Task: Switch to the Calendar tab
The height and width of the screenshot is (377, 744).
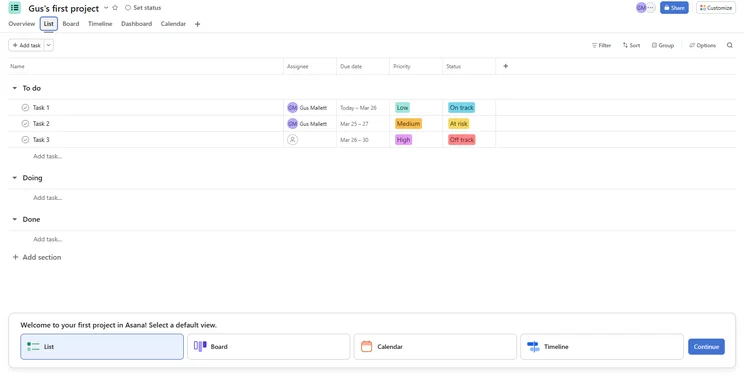Action: coord(173,24)
